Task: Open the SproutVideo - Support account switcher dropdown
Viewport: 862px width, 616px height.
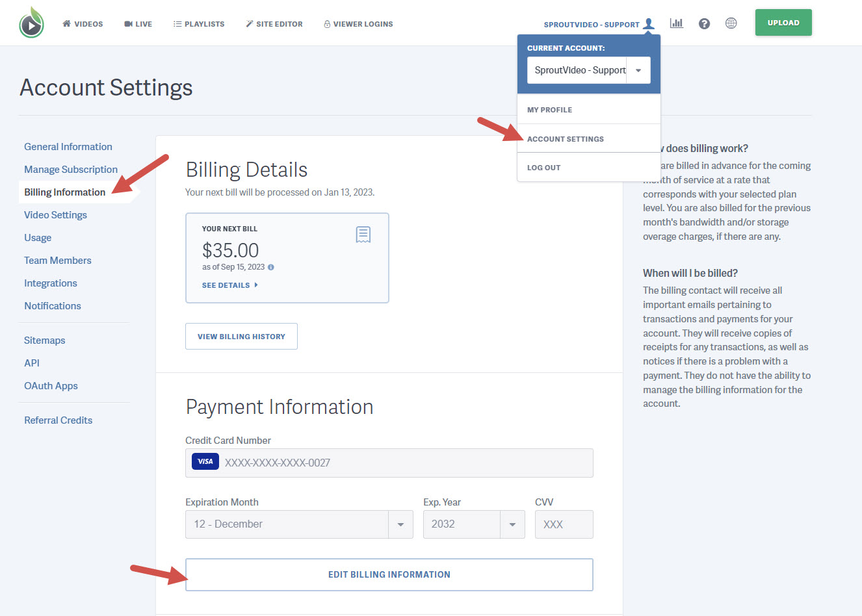Action: coord(638,70)
